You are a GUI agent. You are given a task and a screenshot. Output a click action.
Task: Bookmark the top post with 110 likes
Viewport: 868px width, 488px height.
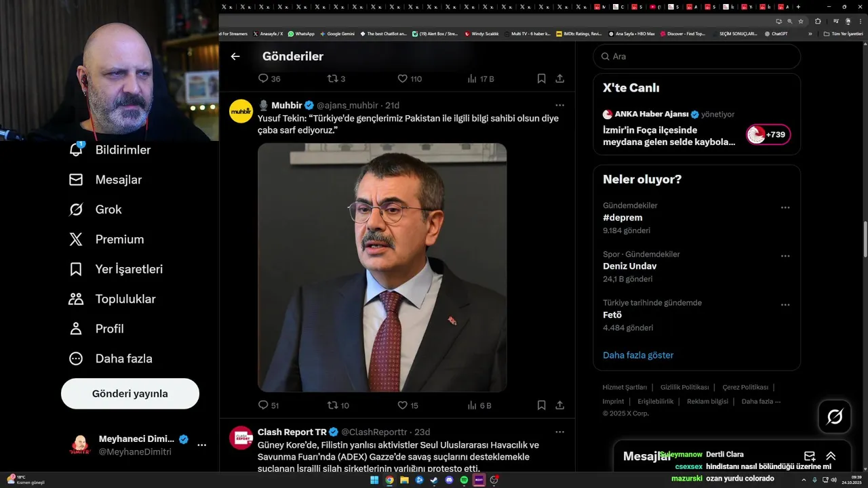click(541, 79)
